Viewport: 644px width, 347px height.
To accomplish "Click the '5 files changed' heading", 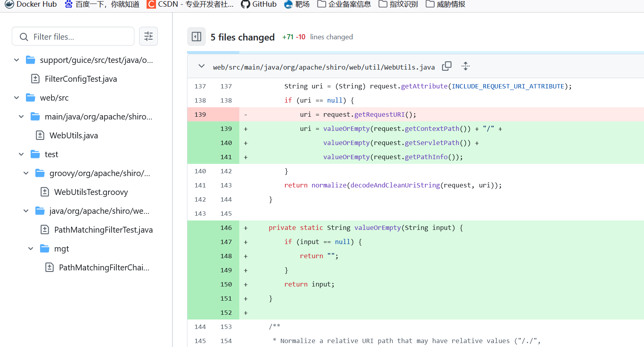I will (x=242, y=37).
